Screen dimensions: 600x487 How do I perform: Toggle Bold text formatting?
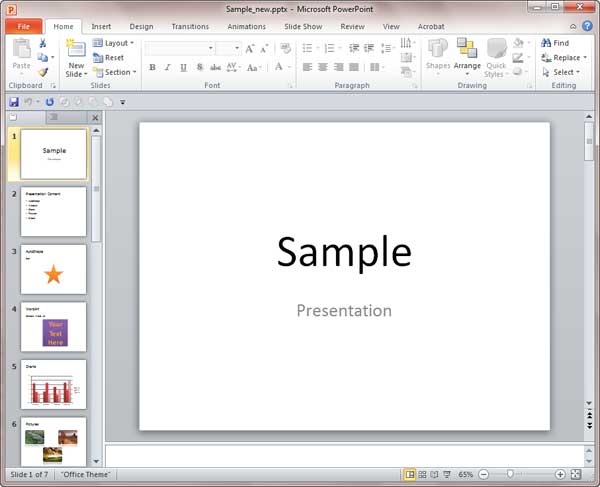click(x=152, y=68)
